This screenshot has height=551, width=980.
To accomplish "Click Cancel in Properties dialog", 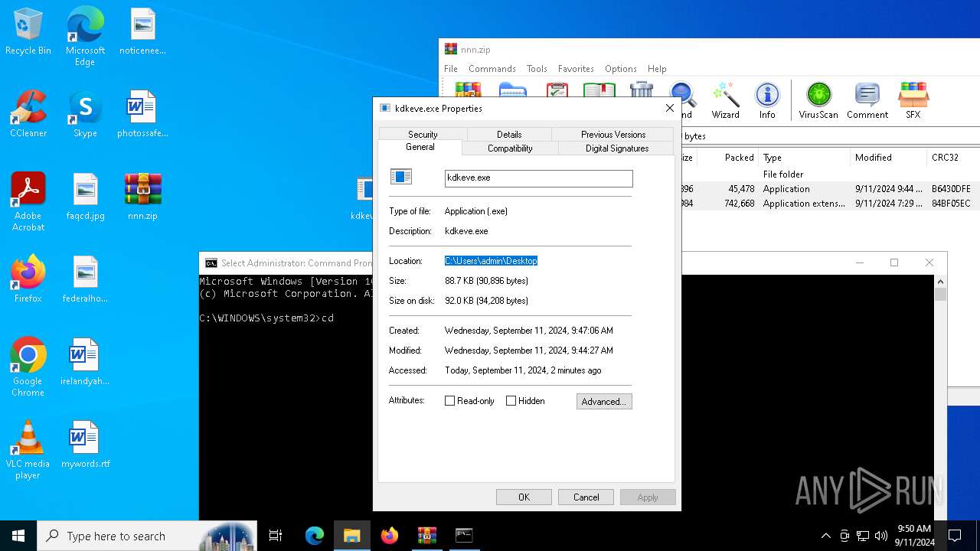I will click(586, 497).
